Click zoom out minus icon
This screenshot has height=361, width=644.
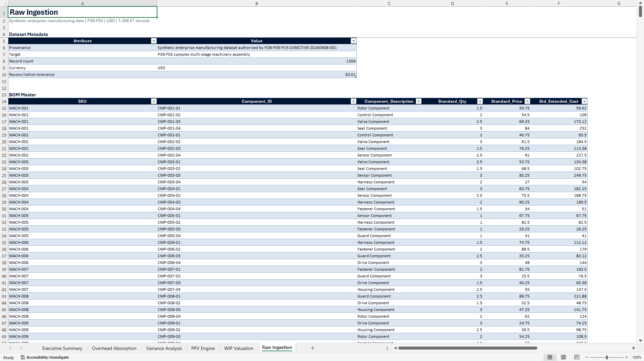click(x=587, y=357)
